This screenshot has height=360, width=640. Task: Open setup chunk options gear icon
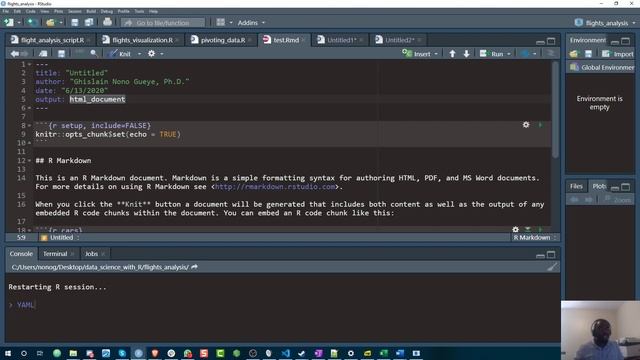click(526, 125)
